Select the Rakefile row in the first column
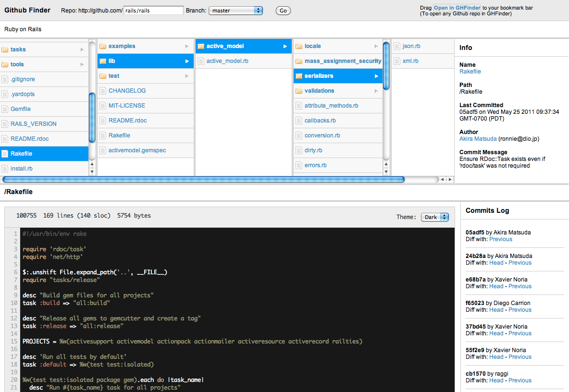The height and width of the screenshot is (392, 569). point(44,154)
